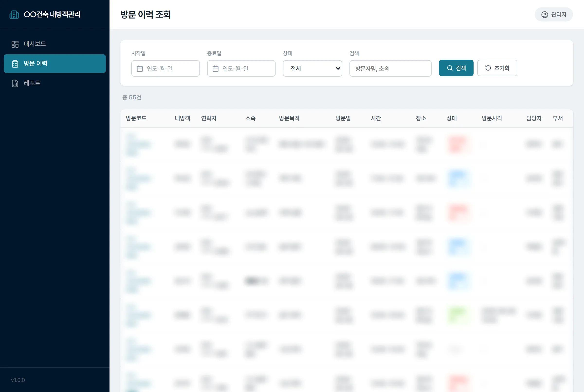Click the magnifier icon in 검색 button
Viewport: 584px width, 392px height.
point(450,68)
